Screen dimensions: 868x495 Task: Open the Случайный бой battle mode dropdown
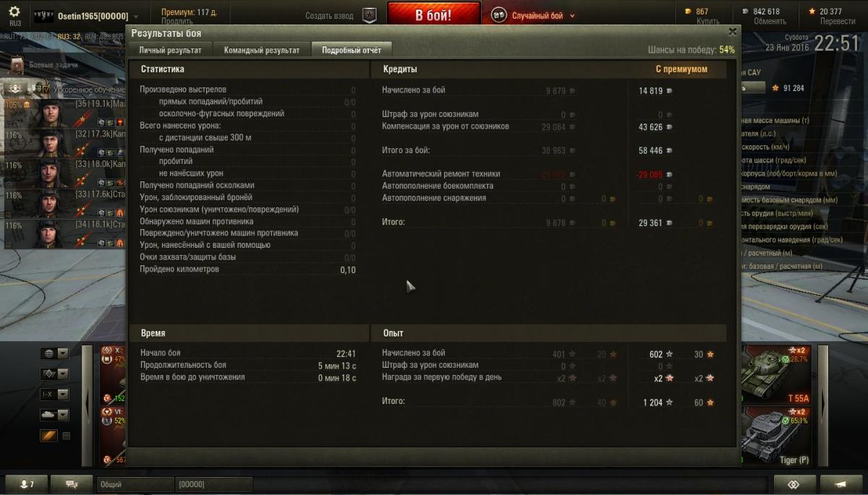[x=534, y=15]
